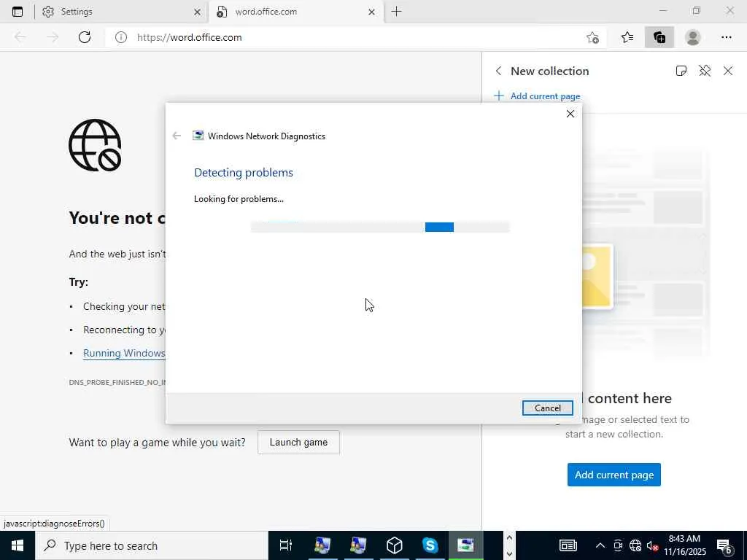
Task: Open Settings and more menu
Action: coord(727,37)
